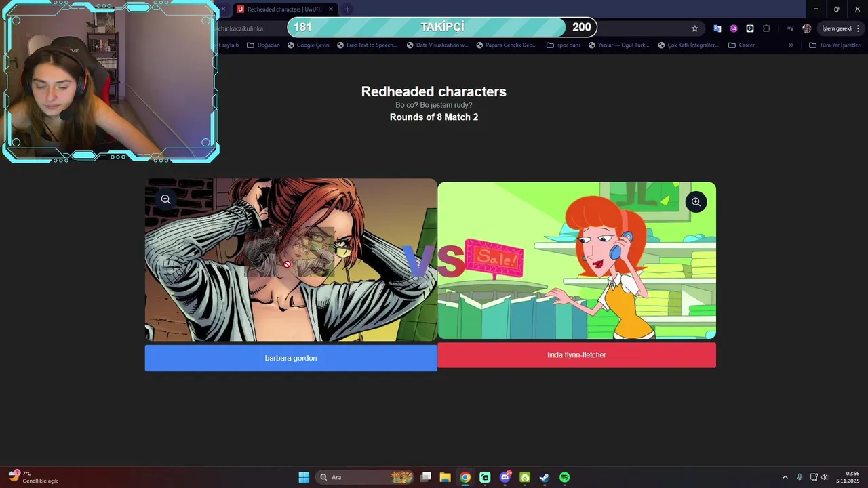Open the weather widget showing 7°C
Image resolution: width=868 pixels, height=488 pixels.
(33, 477)
